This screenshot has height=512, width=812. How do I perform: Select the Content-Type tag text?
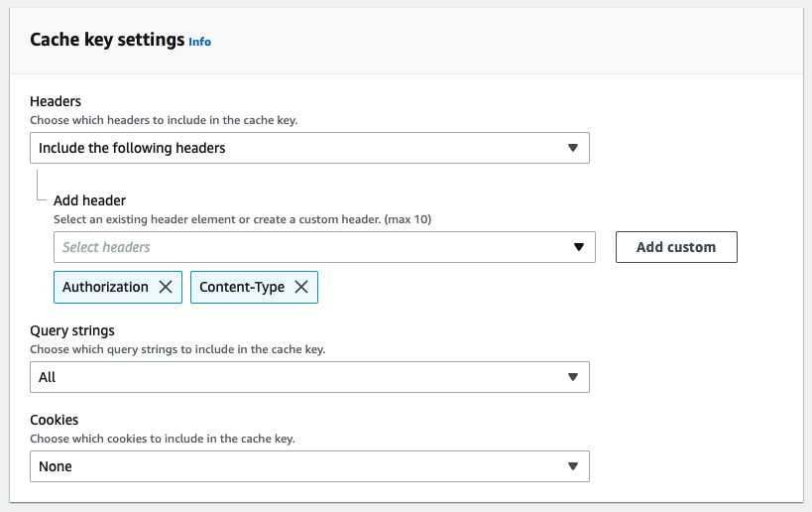click(x=242, y=287)
